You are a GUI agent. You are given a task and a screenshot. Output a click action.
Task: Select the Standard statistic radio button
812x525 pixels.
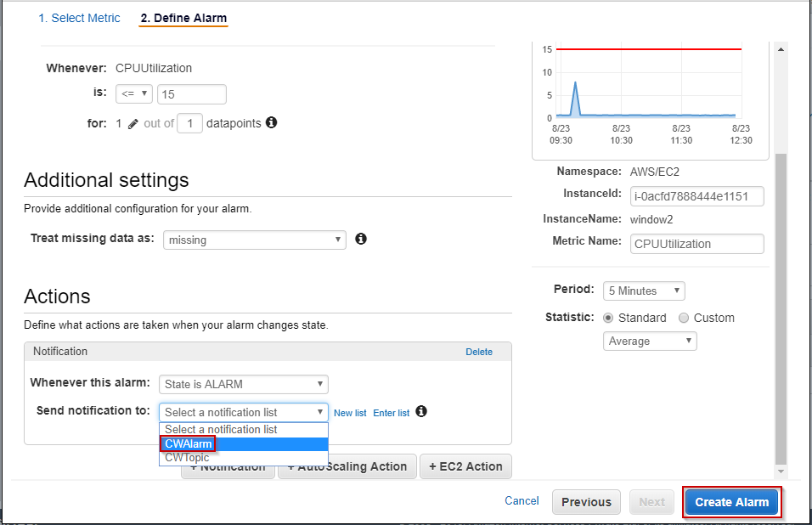coord(609,318)
